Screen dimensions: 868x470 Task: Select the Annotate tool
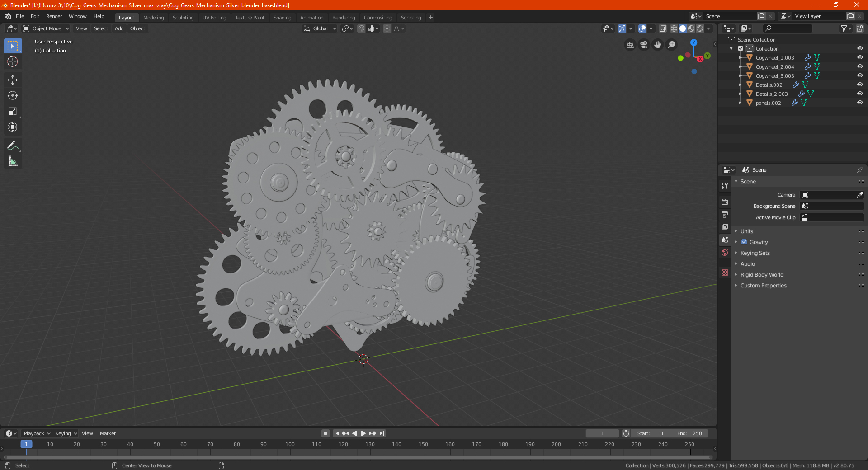[x=13, y=146]
